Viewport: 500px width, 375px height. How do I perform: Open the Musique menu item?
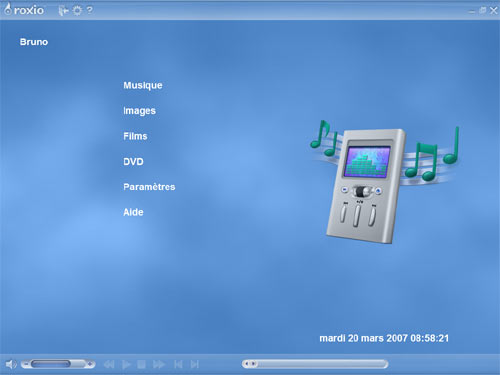click(x=143, y=85)
